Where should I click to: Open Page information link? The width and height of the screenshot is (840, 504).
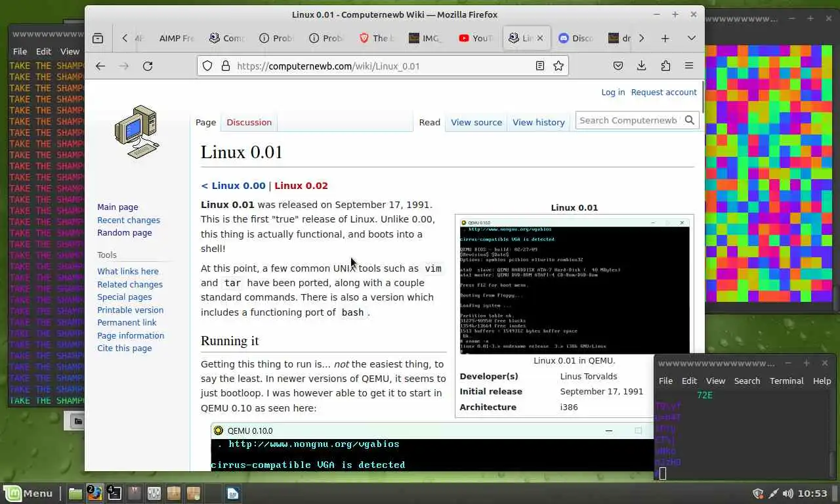[x=131, y=335]
